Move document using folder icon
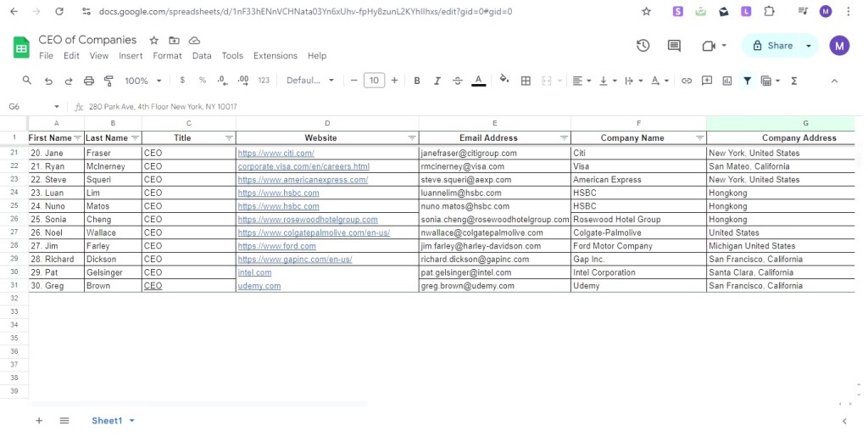Screen dimensions: 868x437 coord(174,41)
